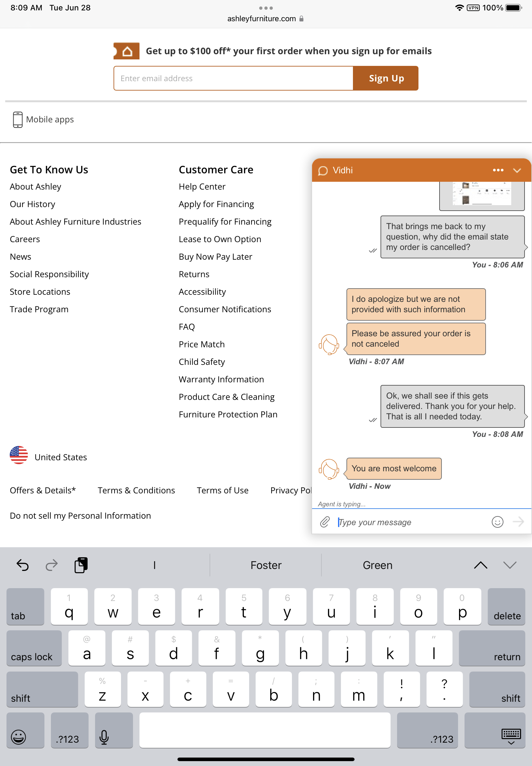532x766 pixels.
Task: Open the Help Center link
Action: [202, 187]
